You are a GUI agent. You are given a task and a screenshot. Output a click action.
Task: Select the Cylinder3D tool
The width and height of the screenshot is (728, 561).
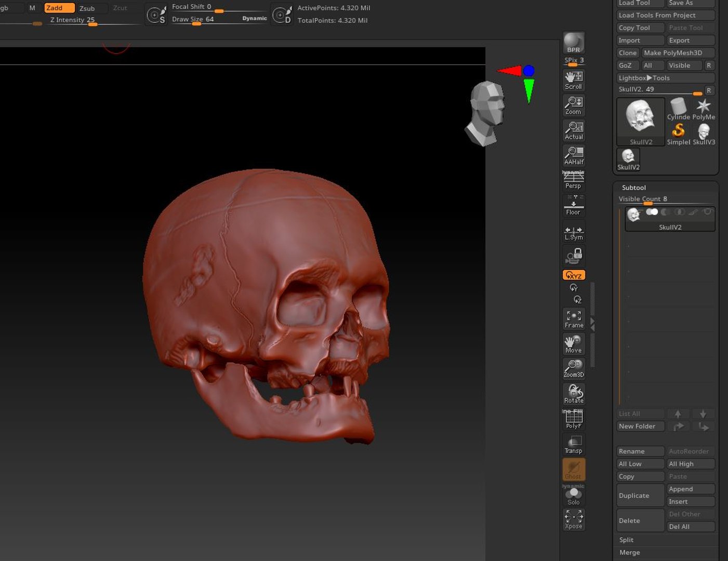(x=678, y=109)
